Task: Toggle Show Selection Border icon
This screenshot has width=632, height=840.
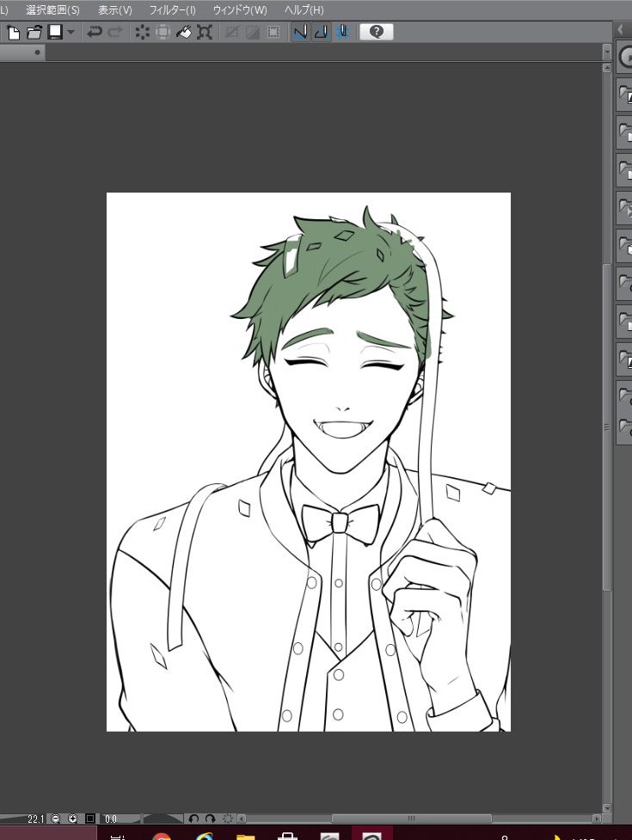Action: [x=273, y=32]
